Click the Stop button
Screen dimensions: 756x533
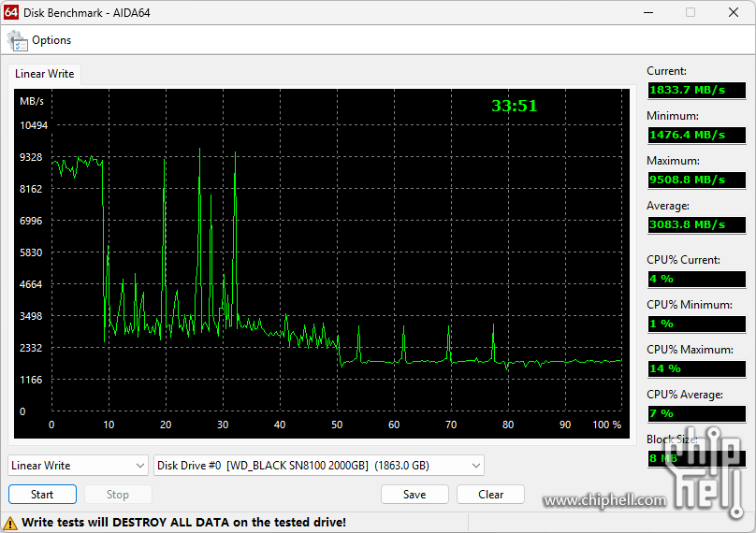click(x=118, y=495)
